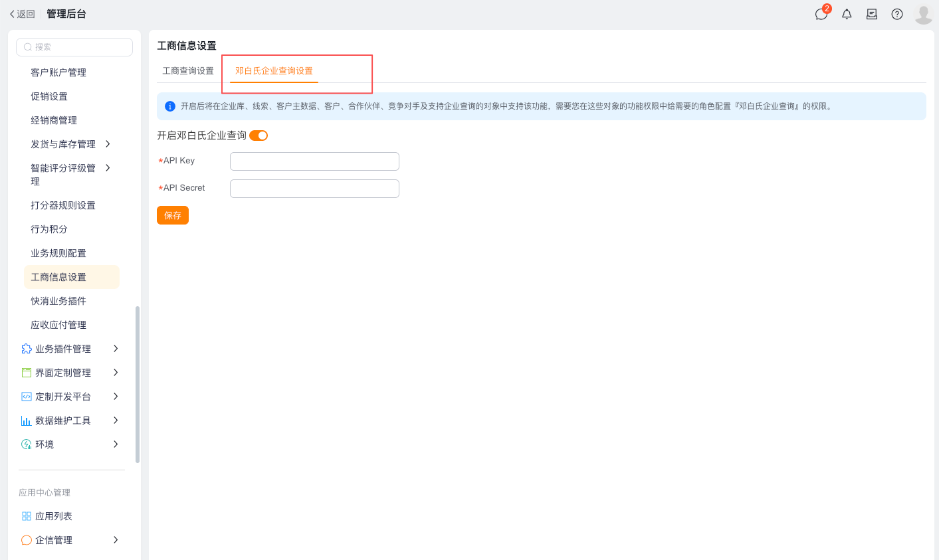The width and height of the screenshot is (939, 560).
Task: Expand 智能评分评级管理 chevron
Action: click(x=108, y=168)
